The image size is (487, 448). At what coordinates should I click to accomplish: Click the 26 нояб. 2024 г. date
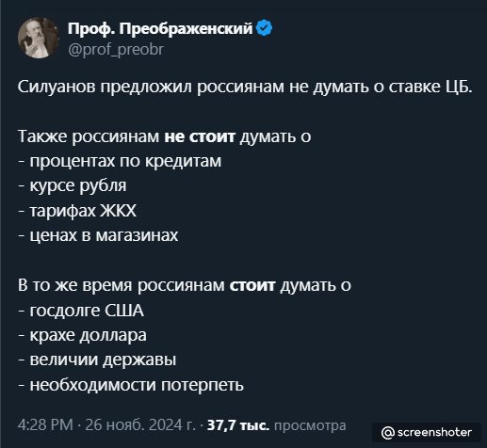[x=140, y=425]
